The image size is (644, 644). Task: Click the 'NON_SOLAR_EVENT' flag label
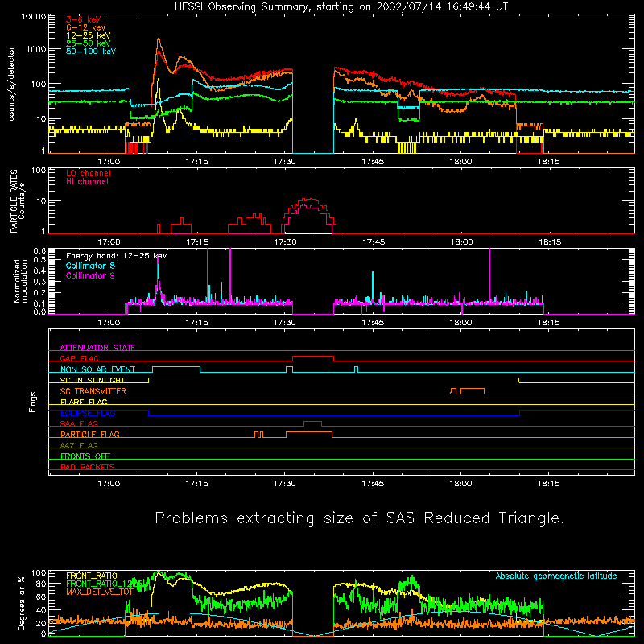97,369
